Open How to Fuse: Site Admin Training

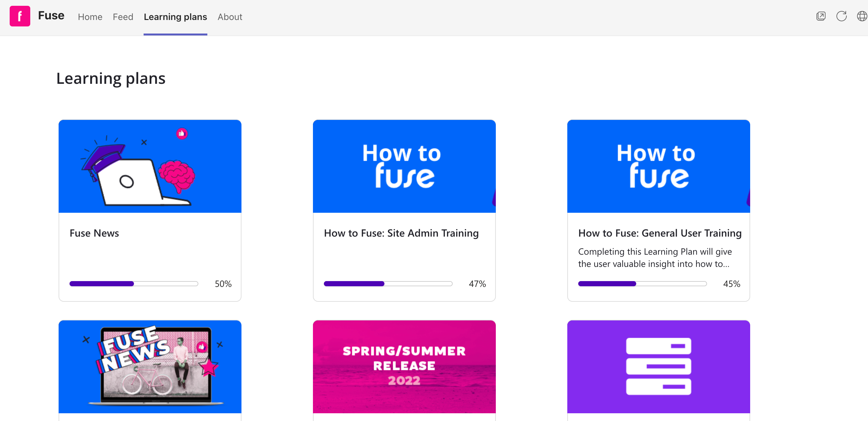coord(401,233)
